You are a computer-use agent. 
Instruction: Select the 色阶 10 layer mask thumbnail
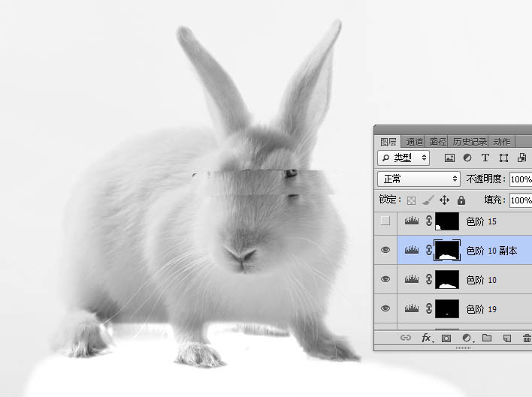(447, 280)
